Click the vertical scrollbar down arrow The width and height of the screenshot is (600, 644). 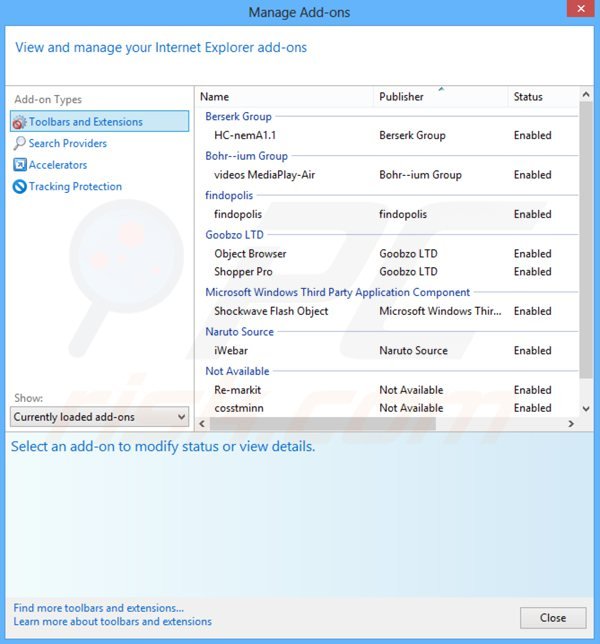point(586,409)
